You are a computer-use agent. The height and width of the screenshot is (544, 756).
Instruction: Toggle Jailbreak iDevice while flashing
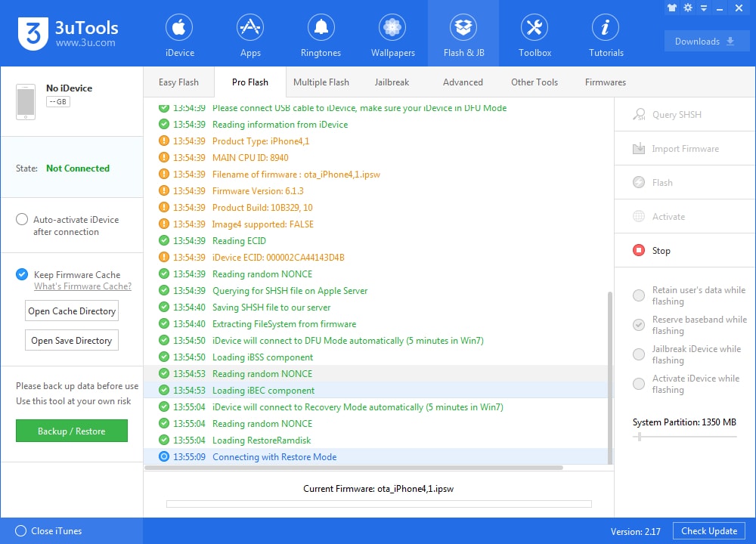[x=639, y=354]
